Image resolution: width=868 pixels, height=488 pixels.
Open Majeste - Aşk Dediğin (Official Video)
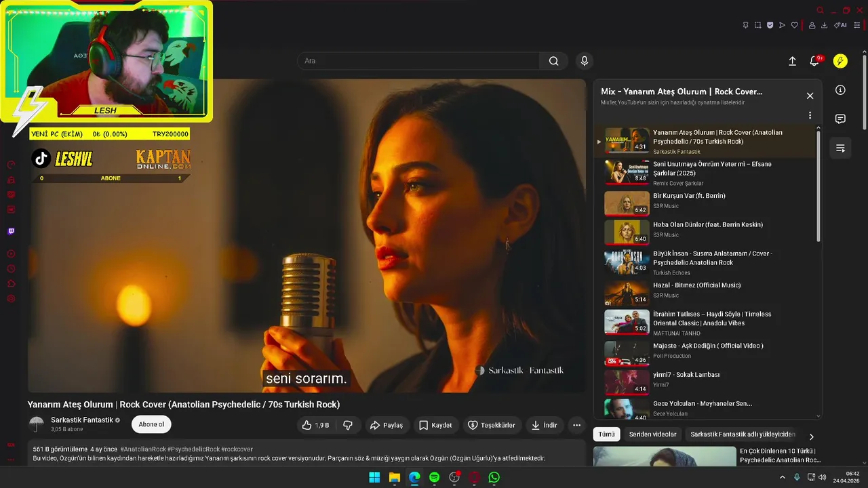pos(707,352)
